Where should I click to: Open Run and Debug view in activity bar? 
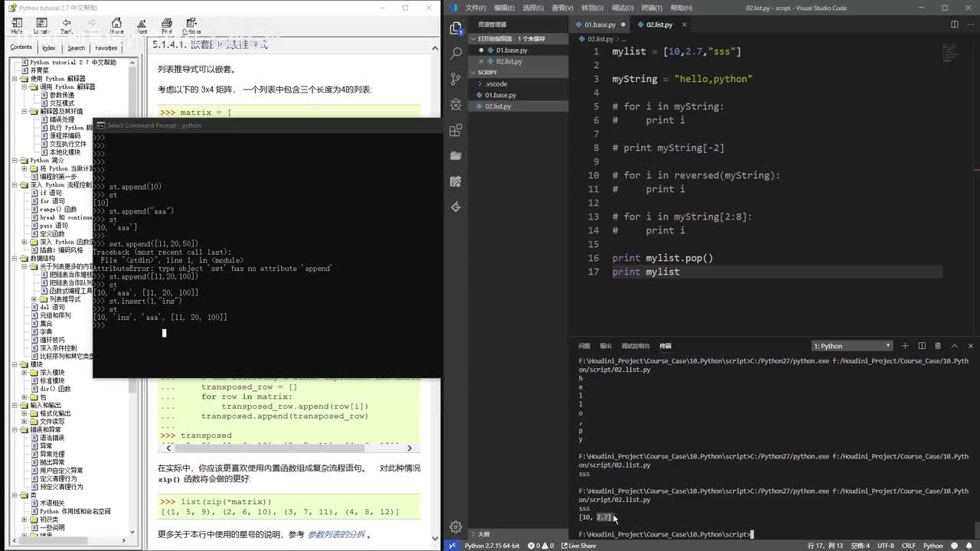pos(456,104)
